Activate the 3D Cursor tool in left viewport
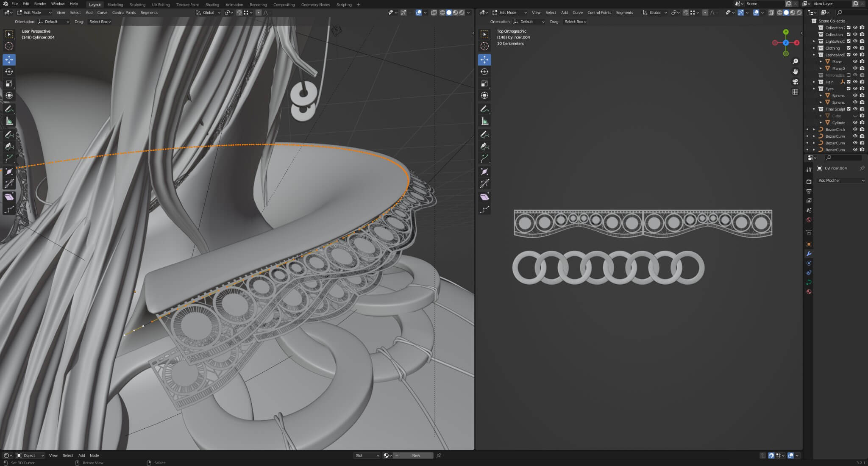868x466 pixels. [x=9, y=46]
